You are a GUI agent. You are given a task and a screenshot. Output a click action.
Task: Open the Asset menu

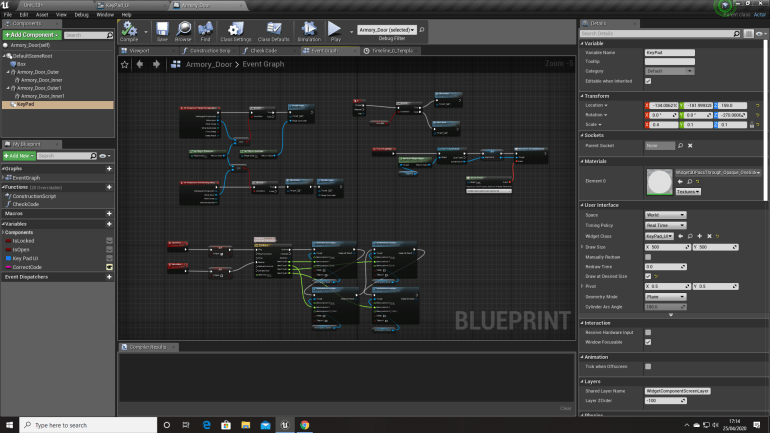pyautogui.click(x=42, y=15)
